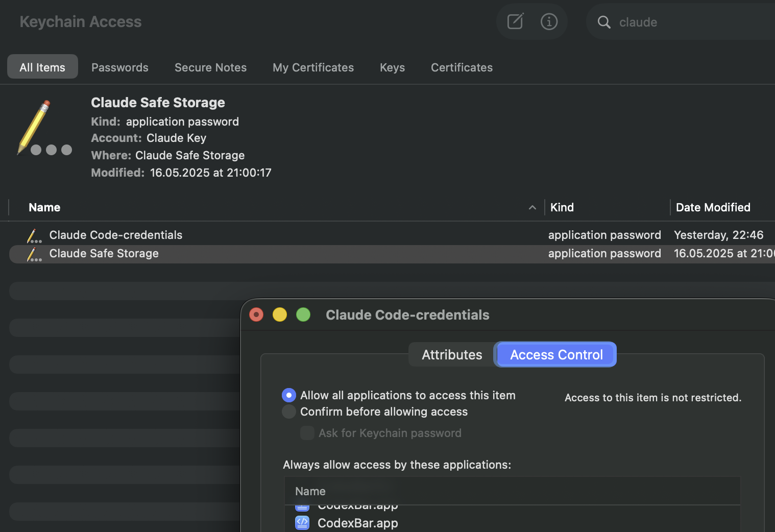Screen dimensions: 775x532
Task: Open the info icon in toolbar
Action: click(549, 21)
